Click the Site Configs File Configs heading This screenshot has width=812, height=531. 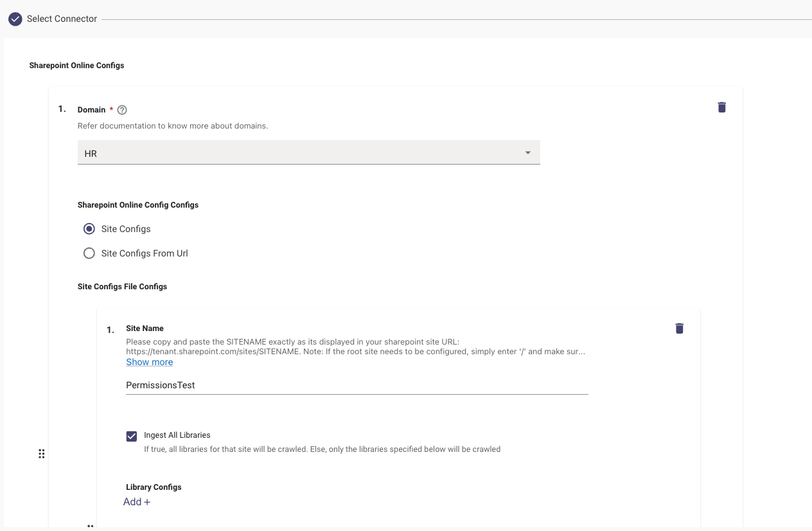click(122, 287)
